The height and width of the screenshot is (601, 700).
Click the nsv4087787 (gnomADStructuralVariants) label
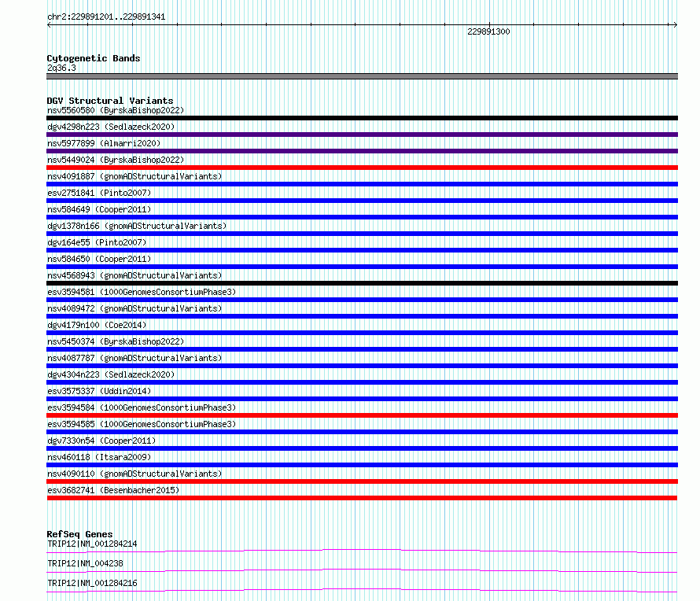point(134,358)
